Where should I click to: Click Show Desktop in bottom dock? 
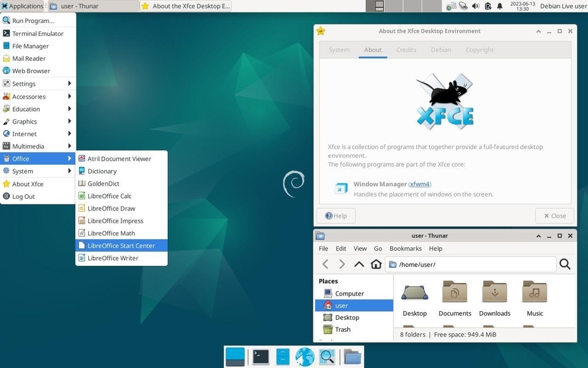point(235,357)
